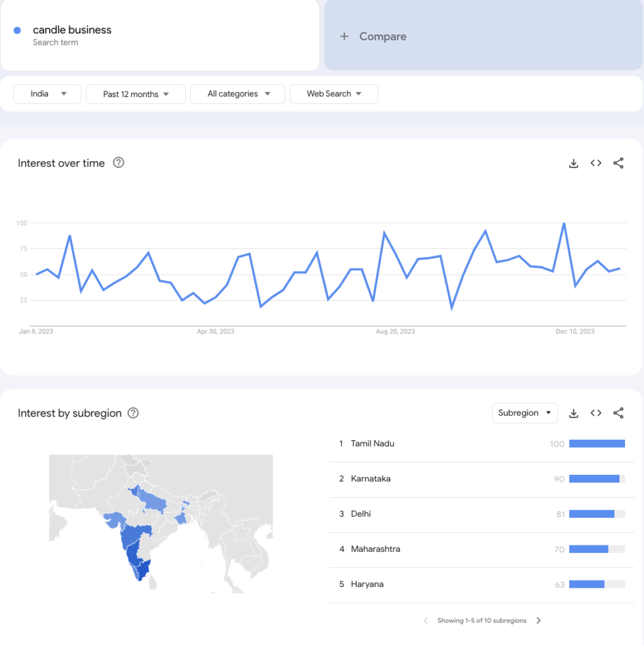The height and width of the screenshot is (645, 644).
Task: Download Interest by subregion CSV
Action: point(573,413)
